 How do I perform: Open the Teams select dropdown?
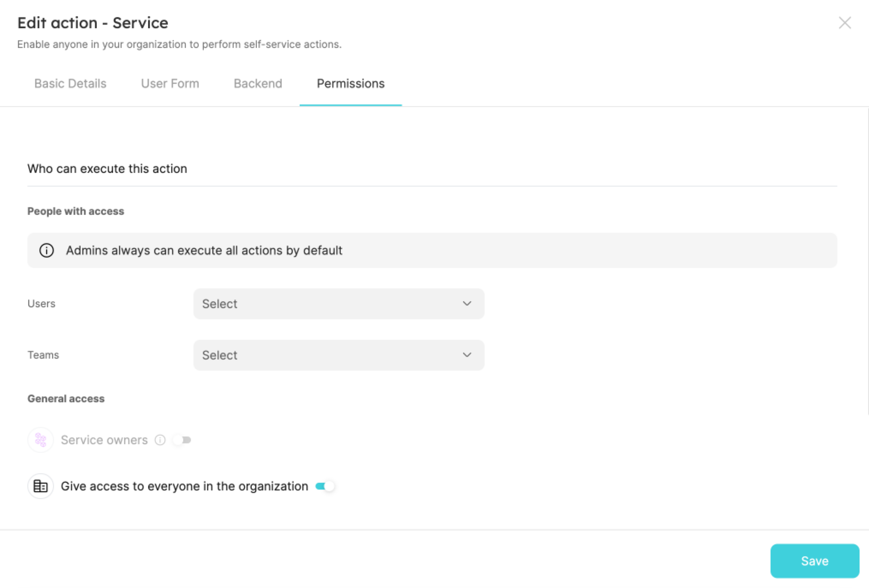338,355
